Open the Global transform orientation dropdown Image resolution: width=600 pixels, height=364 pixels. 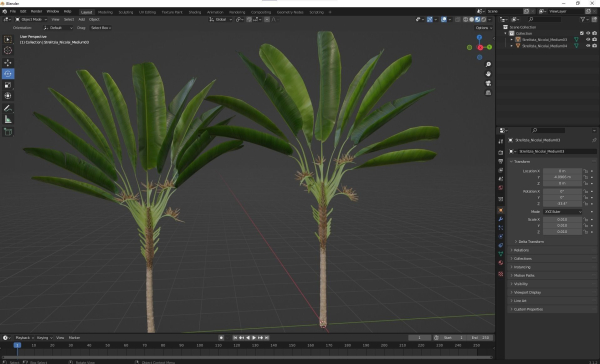tap(221, 20)
